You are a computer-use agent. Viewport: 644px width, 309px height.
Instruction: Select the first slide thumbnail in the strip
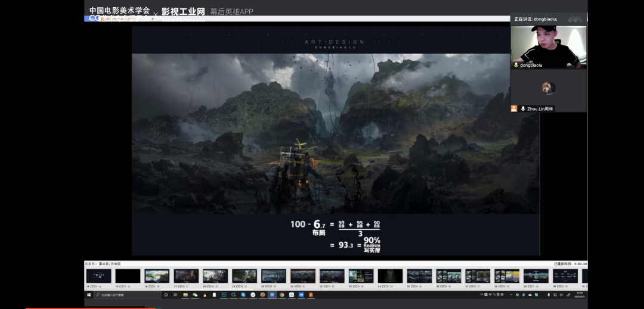tap(98, 276)
